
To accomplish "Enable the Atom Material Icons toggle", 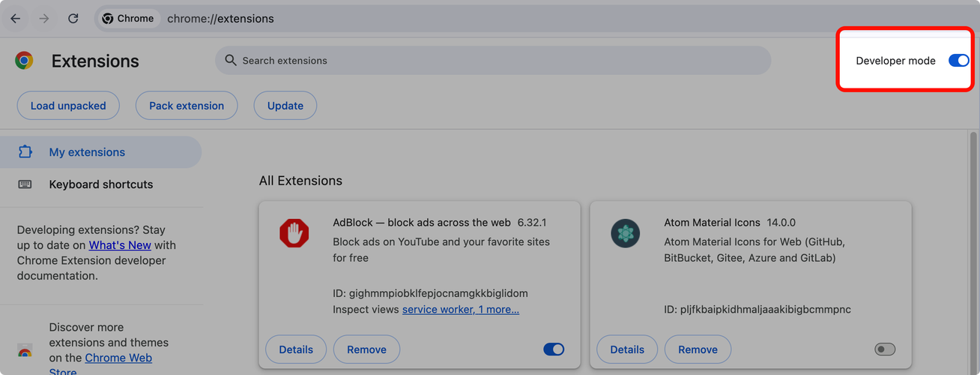I will (885, 349).
